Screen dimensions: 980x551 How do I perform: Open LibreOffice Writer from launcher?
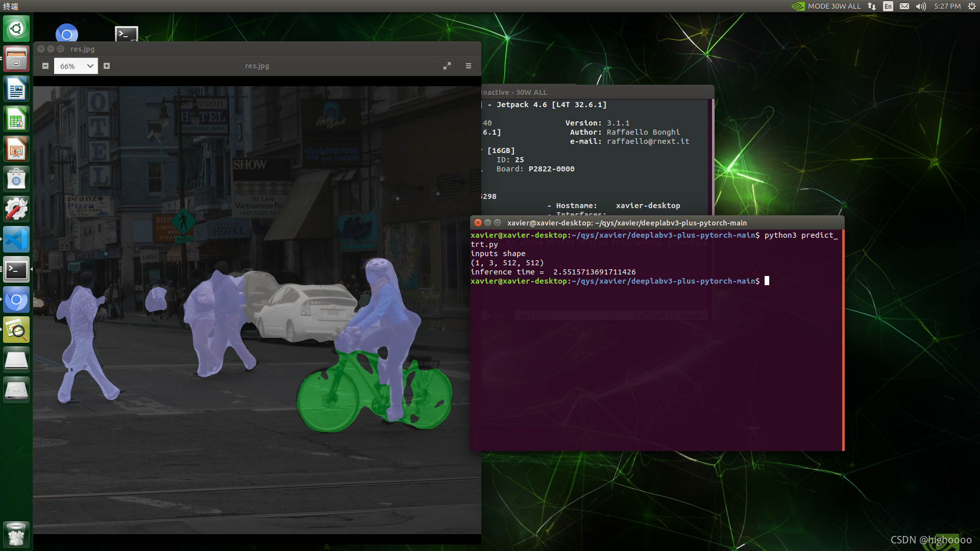pos(16,89)
